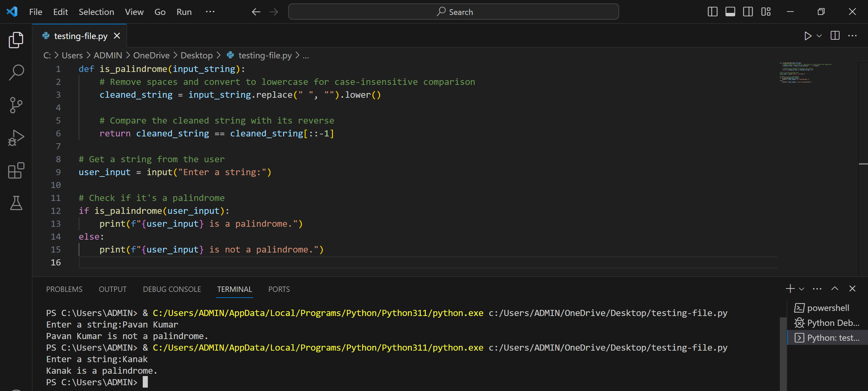Click the terminal prompt at bottom
868x391 pixels.
[97, 382]
